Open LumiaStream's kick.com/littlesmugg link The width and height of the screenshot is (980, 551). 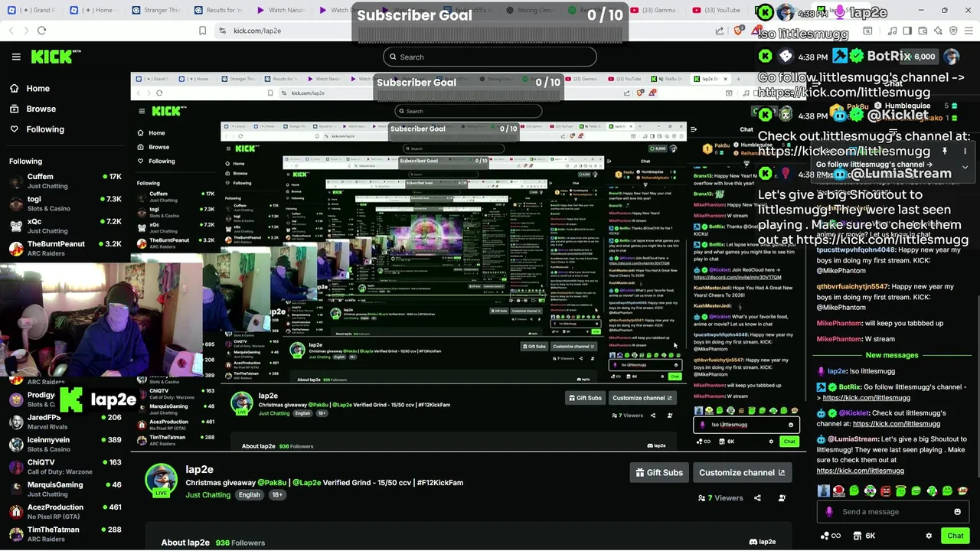(860, 471)
